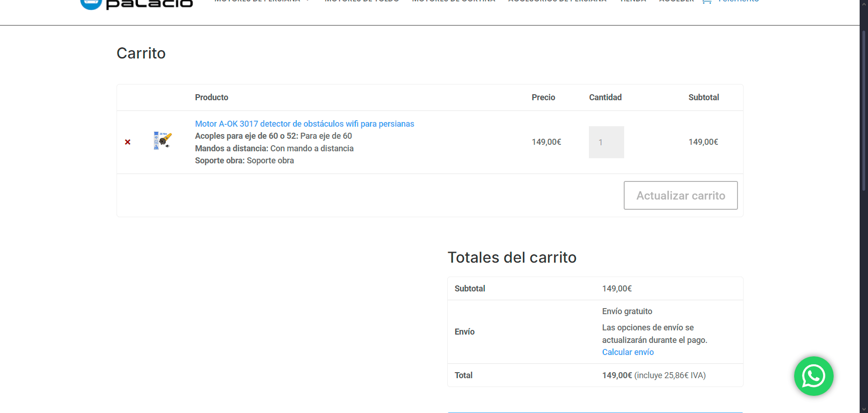The width and height of the screenshot is (868, 413).
Task: Focus the Cantidad quantity field
Action: tap(607, 142)
